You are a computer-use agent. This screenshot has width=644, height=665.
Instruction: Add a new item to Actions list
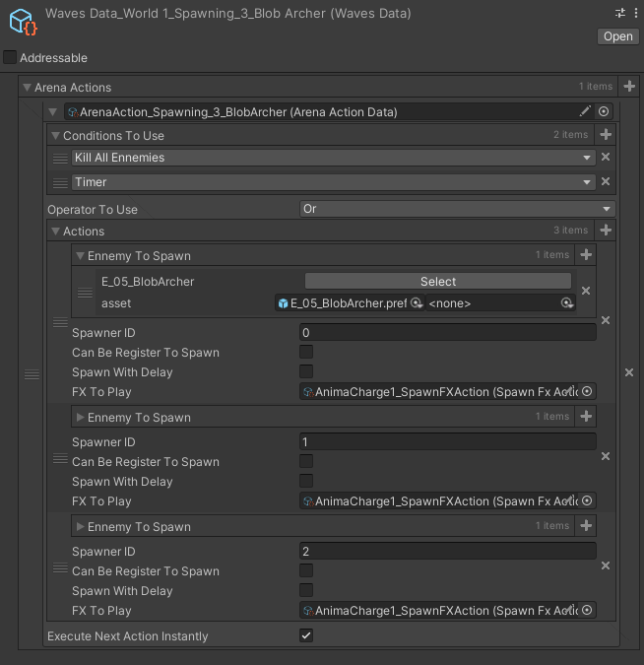point(606,231)
